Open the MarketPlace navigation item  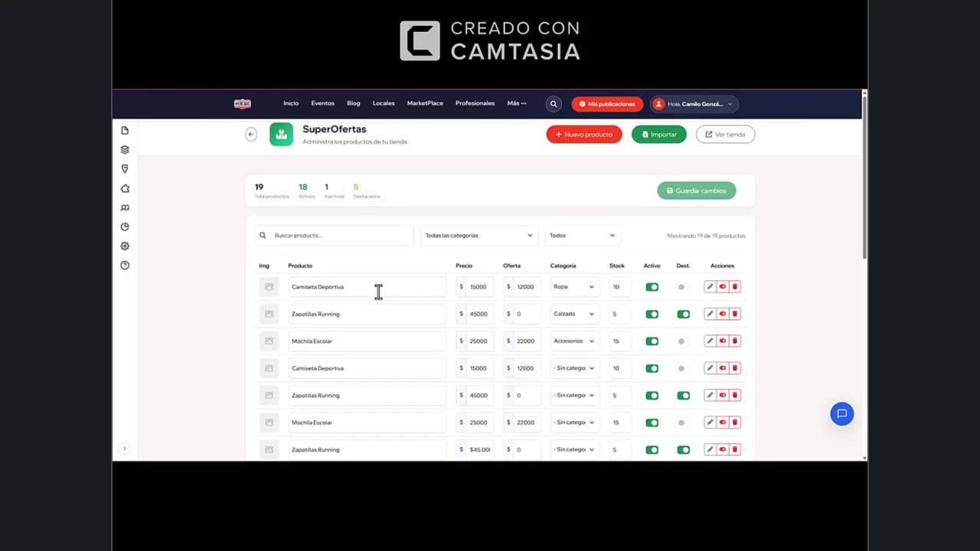click(x=425, y=103)
